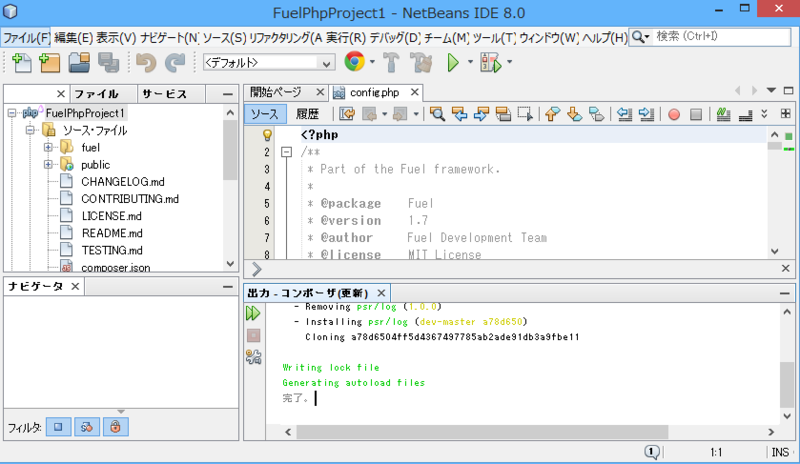Shift line right icon
This screenshot has height=464, width=800.
(646, 113)
